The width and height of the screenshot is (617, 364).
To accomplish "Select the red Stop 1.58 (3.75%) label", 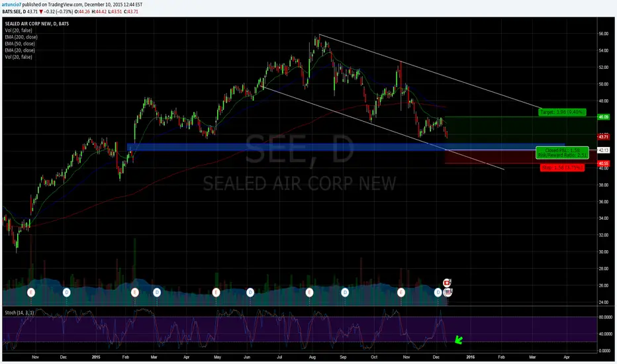I will 562,167.
